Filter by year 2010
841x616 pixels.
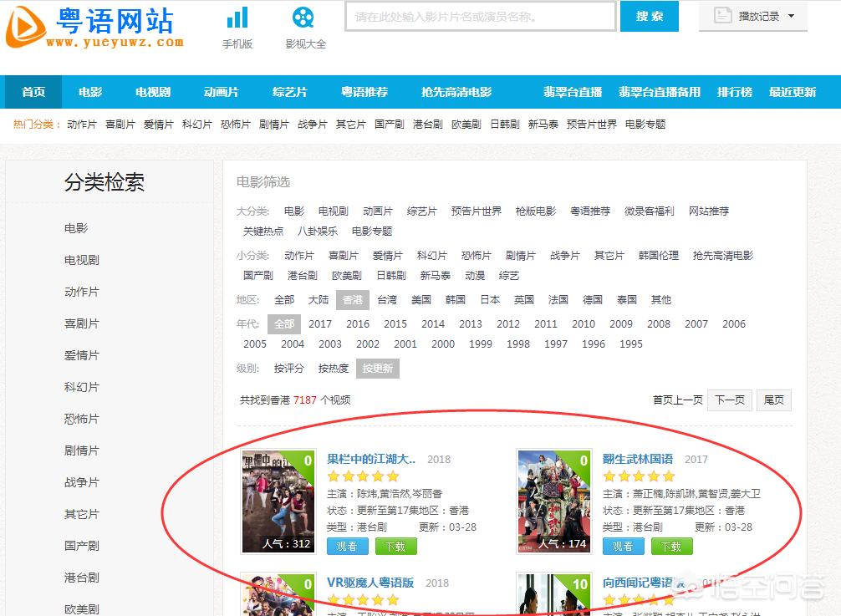[x=584, y=323]
